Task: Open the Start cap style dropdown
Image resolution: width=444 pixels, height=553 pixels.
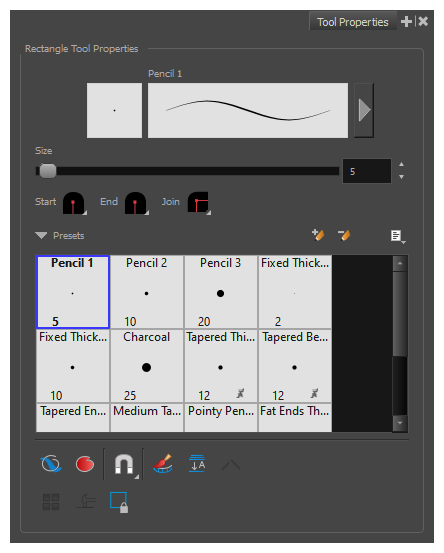Action: click(74, 203)
